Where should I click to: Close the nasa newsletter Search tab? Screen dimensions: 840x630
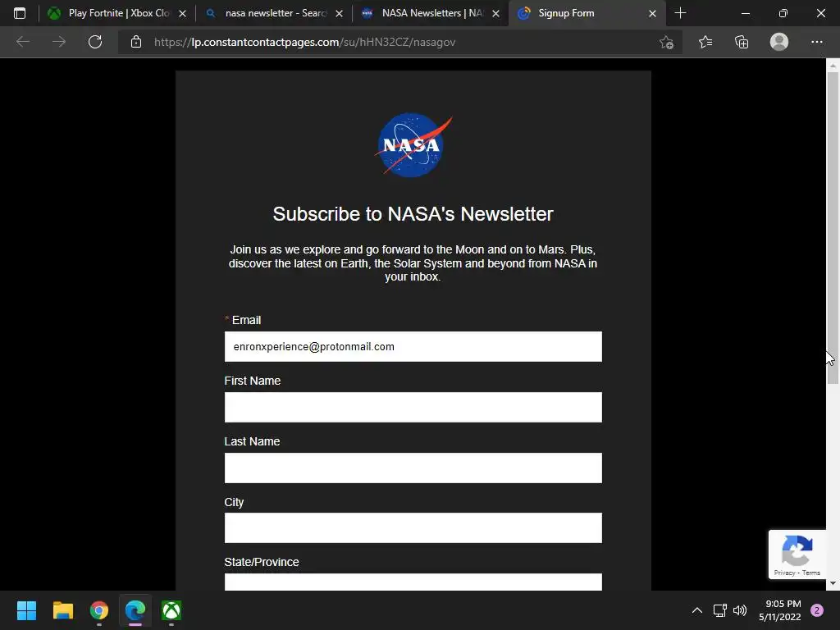[x=339, y=13]
